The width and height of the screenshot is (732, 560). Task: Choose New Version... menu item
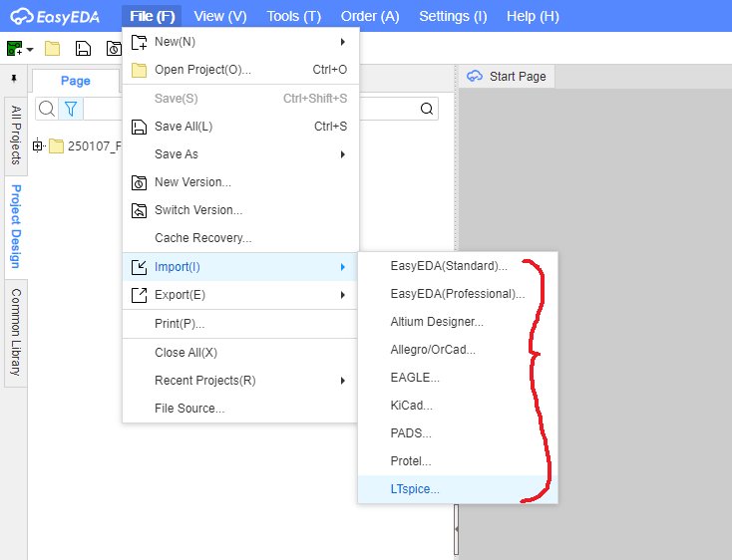pos(240,182)
